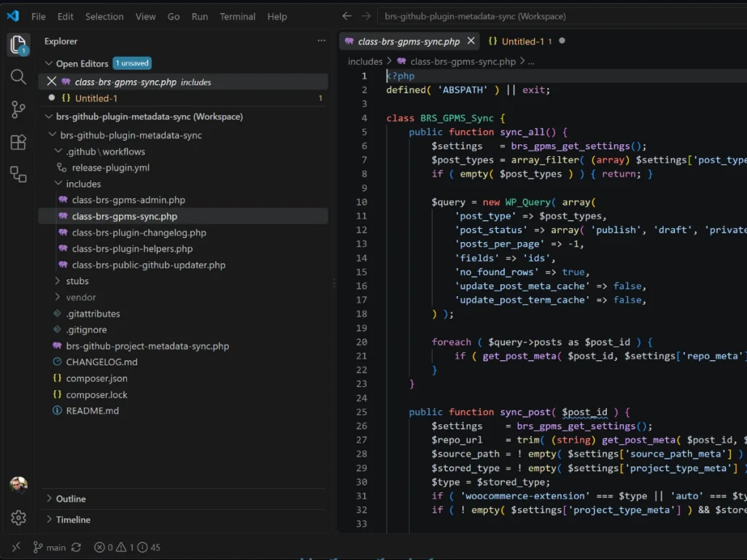
Task: Click the main branch indicator in status bar
Action: tap(49, 548)
